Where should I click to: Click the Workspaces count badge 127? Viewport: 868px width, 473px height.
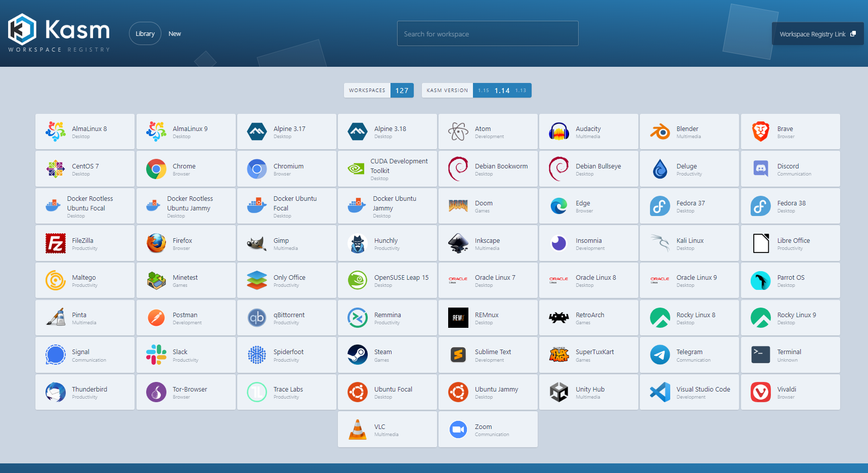(x=402, y=91)
